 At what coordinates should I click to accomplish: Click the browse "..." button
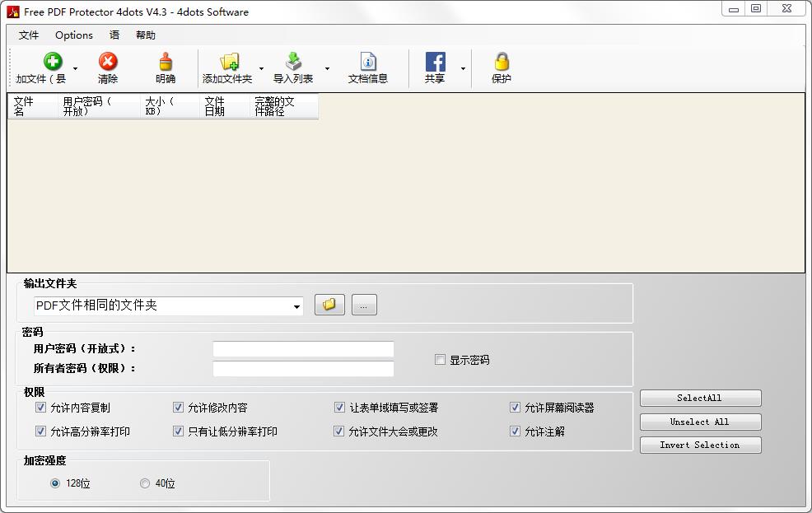(364, 305)
